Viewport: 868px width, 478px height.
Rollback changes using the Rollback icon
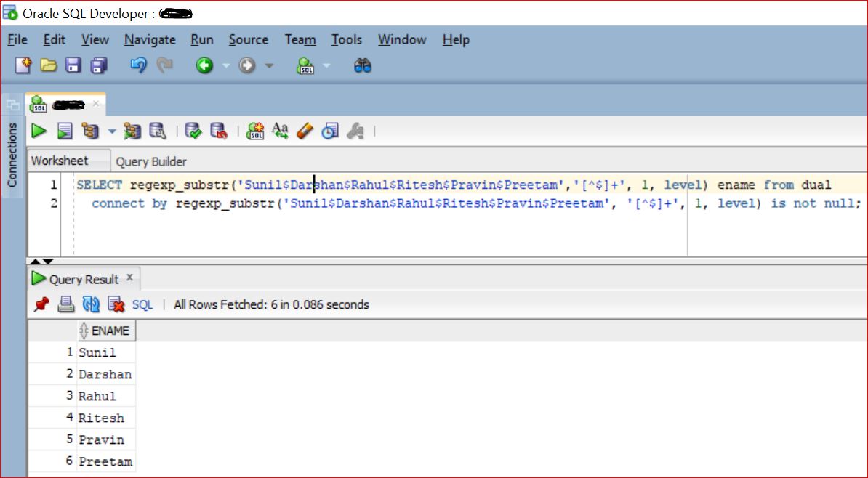click(x=220, y=131)
